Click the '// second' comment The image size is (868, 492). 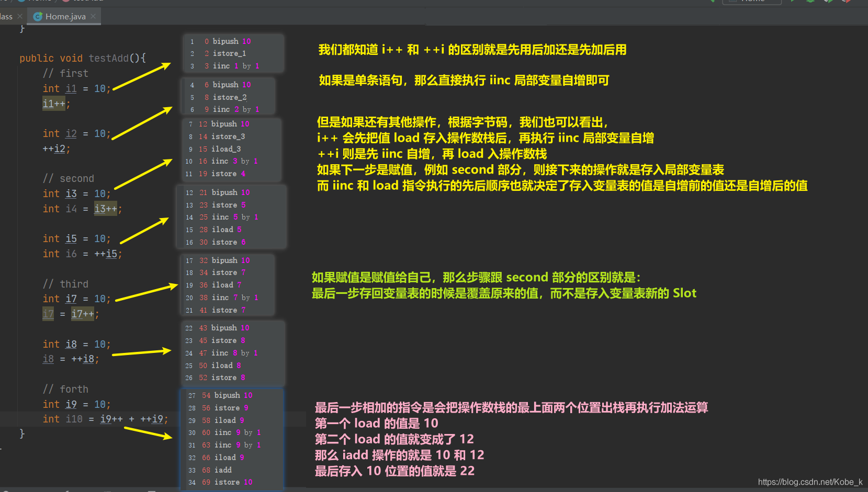[x=69, y=178]
